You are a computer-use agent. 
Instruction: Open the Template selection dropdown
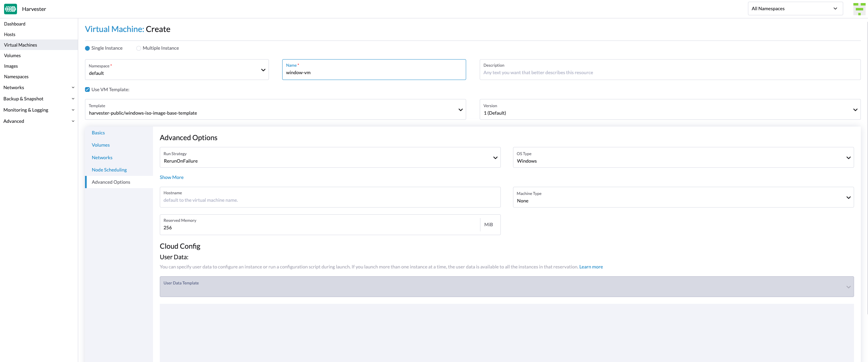click(x=275, y=110)
